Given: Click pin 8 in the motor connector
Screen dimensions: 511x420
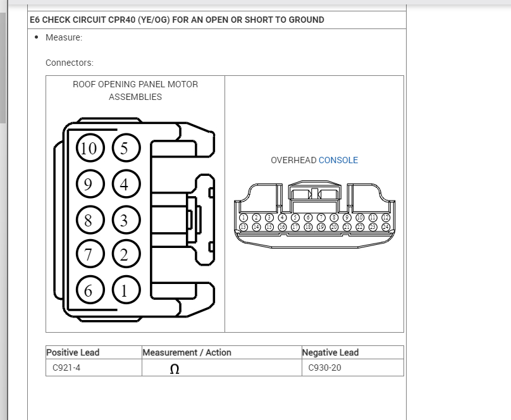Looking at the screenshot, I should pos(90,220).
